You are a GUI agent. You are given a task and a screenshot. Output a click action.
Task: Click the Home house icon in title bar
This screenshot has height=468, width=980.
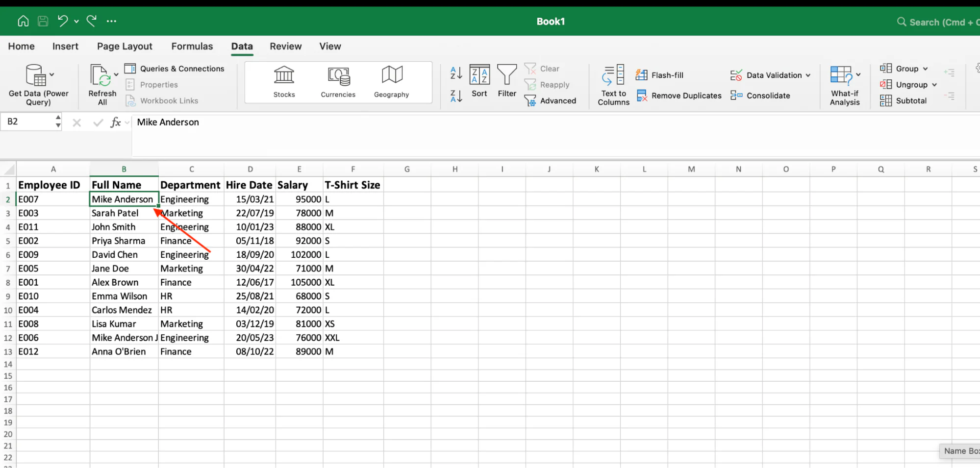[23, 21]
